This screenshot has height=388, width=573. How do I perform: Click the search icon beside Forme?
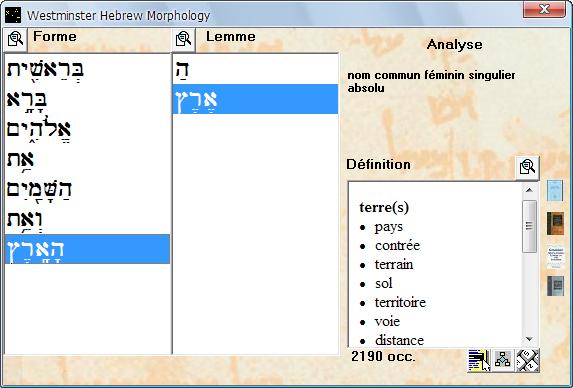[15, 39]
